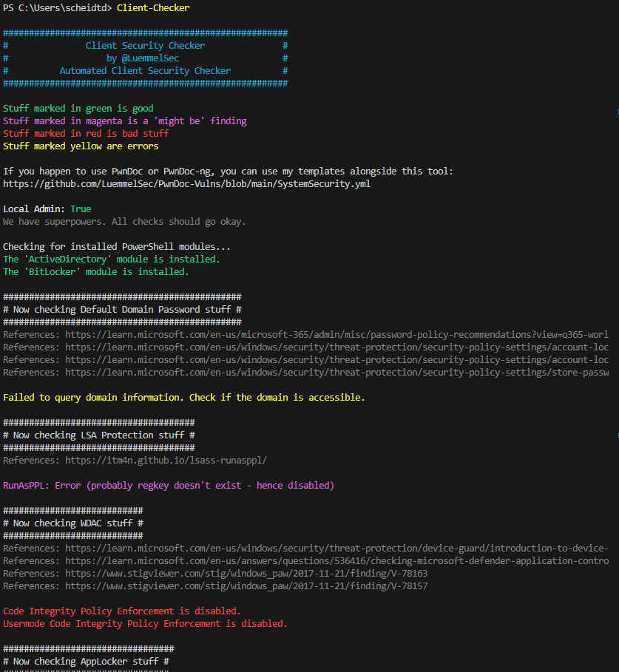
Task: Open the stigviewer V-78163 link
Action: (246, 574)
